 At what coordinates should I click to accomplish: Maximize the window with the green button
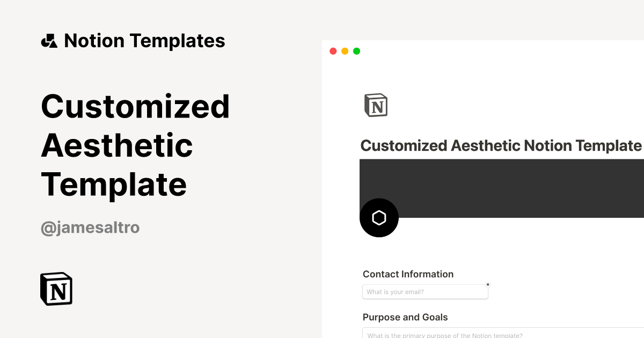pyautogui.click(x=356, y=52)
